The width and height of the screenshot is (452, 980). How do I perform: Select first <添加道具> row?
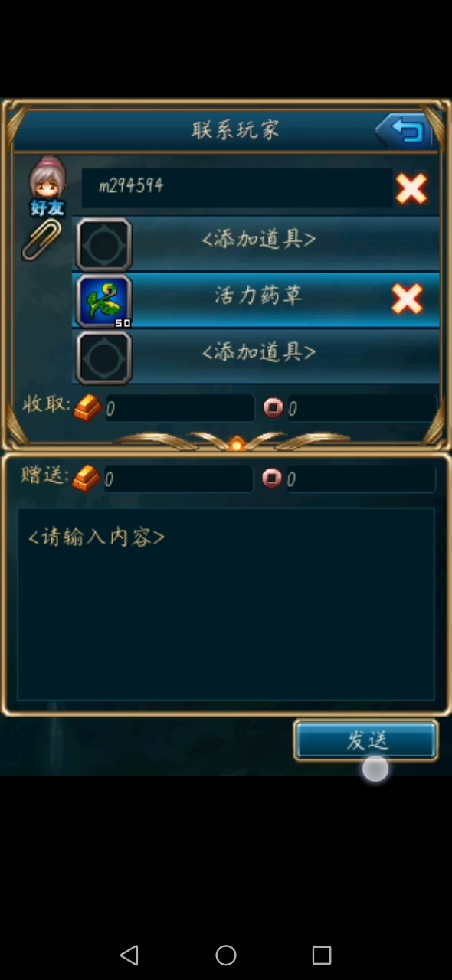pyautogui.click(x=256, y=243)
